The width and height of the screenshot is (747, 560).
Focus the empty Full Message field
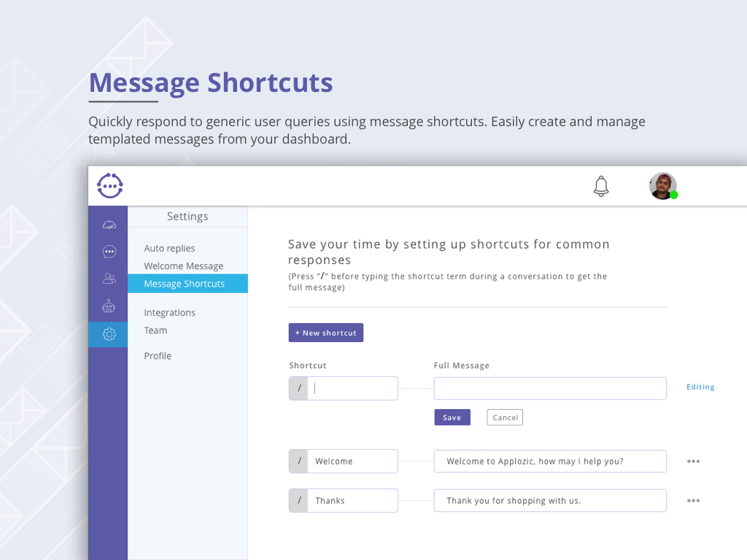550,388
